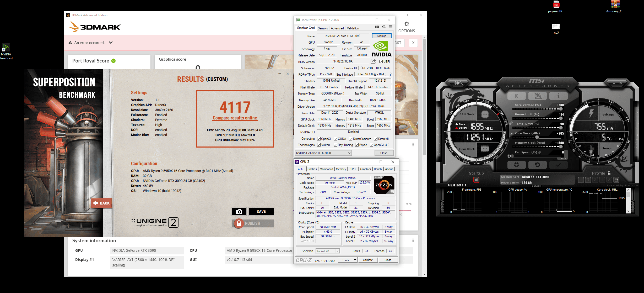The image size is (644, 293).
Task: Open GPU selection dropdown in GPU-Z
Action: 323,153
